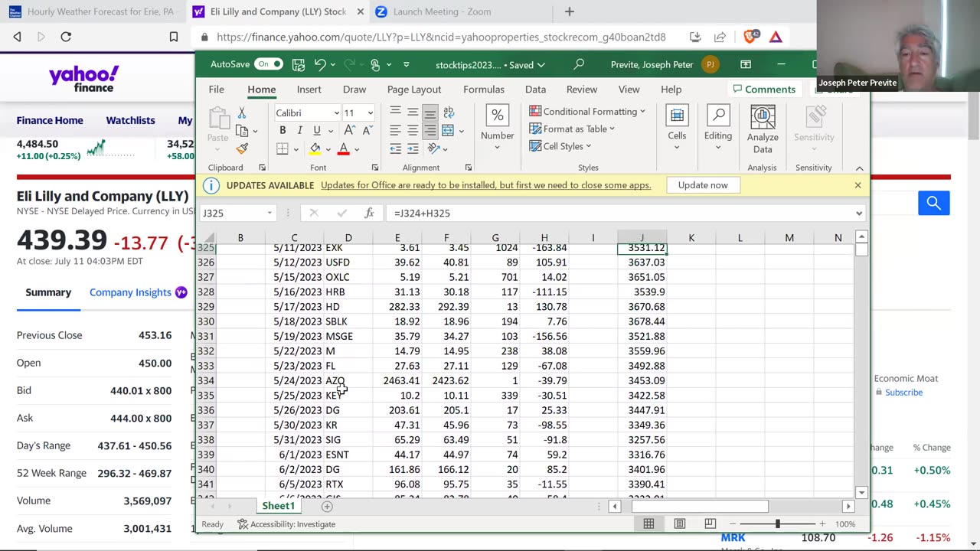Select the Sheet1 tab
The width and height of the screenshot is (980, 551).
pyautogui.click(x=279, y=506)
